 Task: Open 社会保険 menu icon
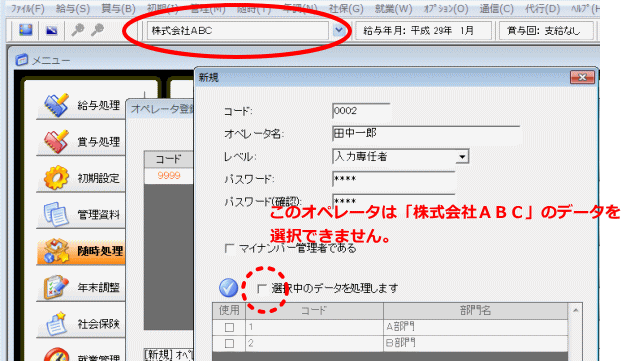pos(56,323)
